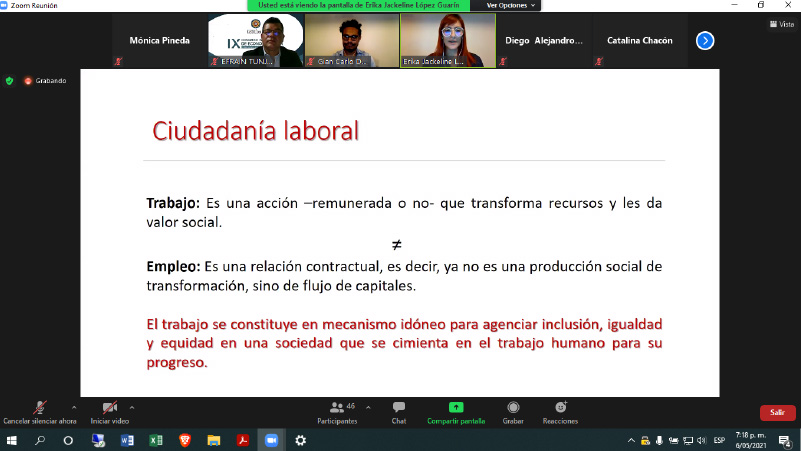Viewport: 801px width, 451px height.
Task: Select Diego Alejandro participant tile
Action: tap(544, 40)
